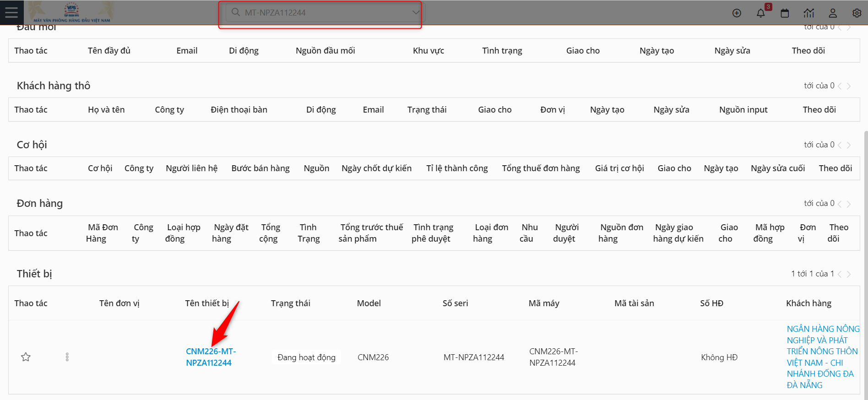
Task: Open device link CNM226-MT-NPZA112244
Action: 211,357
